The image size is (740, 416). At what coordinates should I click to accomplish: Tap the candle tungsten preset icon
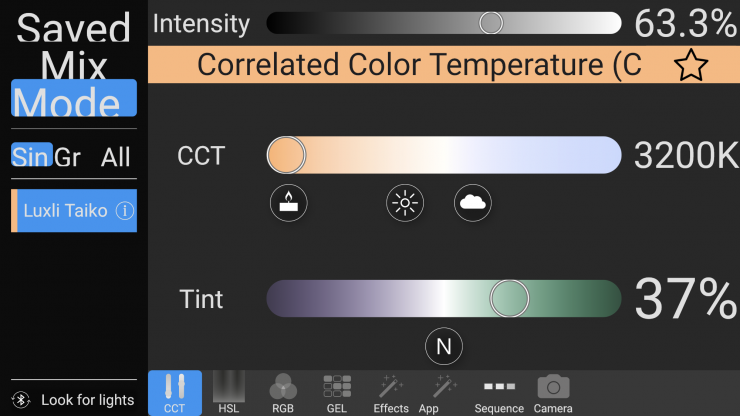point(288,203)
